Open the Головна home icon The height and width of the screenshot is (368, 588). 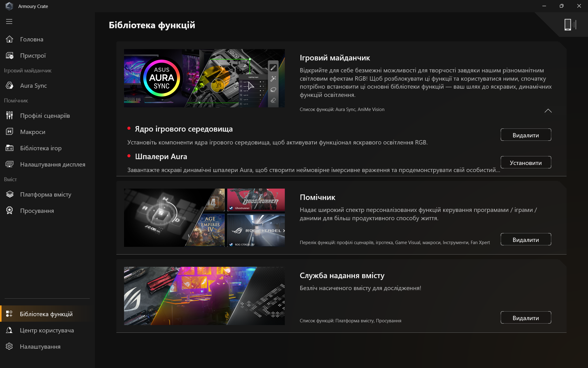click(x=9, y=39)
